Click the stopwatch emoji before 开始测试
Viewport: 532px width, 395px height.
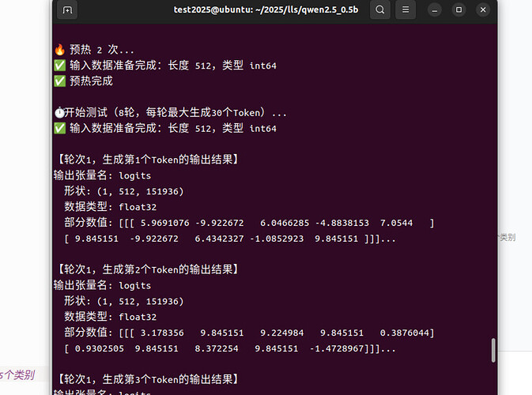tap(59, 112)
